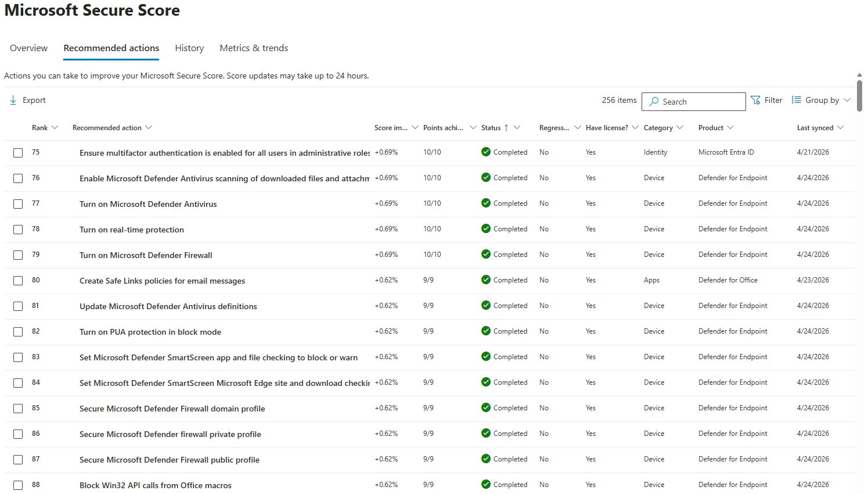Click the 256 items count text
This screenshot has height=494, width=868.
pos(620,100)
